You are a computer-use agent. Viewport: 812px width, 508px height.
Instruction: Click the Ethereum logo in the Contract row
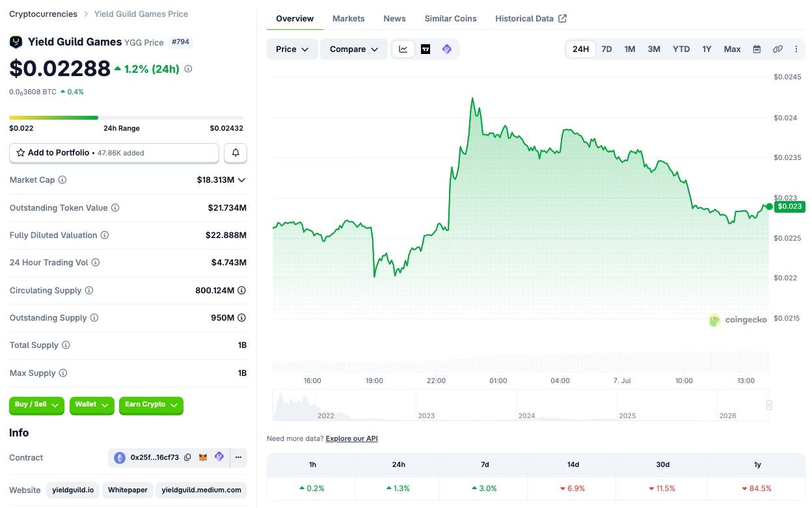(x=120, y=457)
